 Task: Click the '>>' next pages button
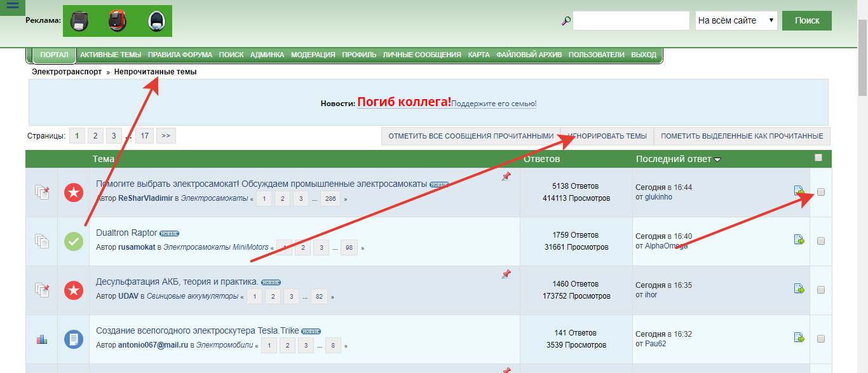pyautogui.click(x=165, y=135)
